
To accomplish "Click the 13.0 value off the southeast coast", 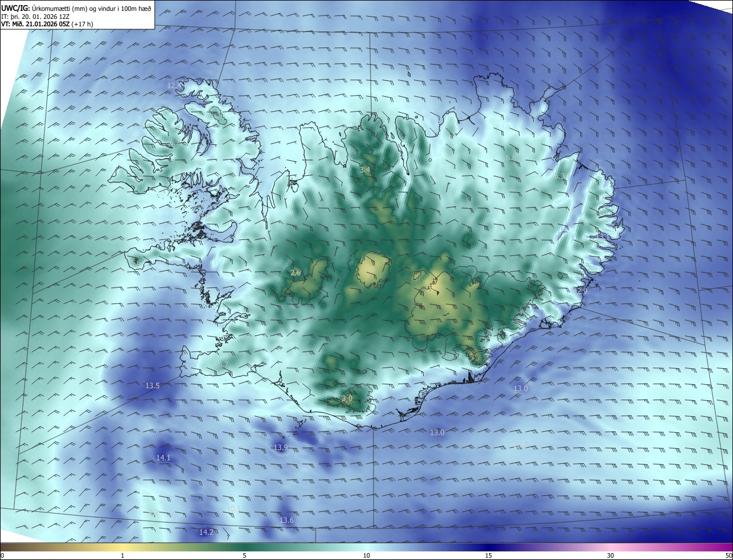I will tap(521, 388).
